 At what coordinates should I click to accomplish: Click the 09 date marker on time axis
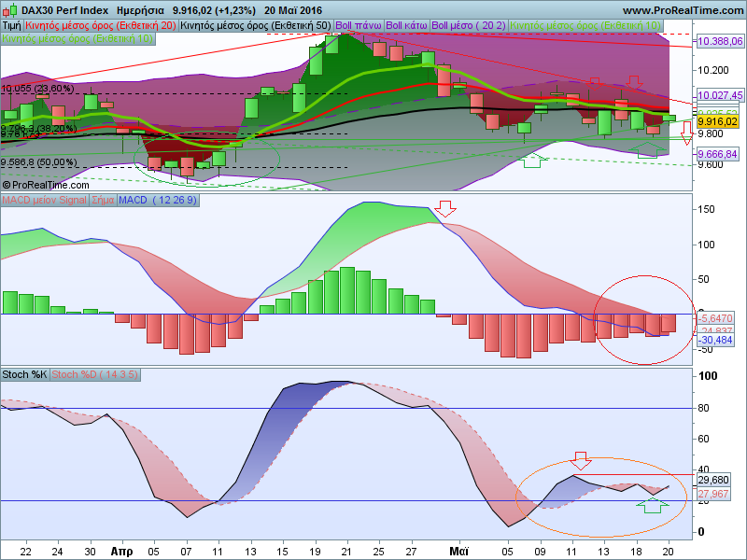(540, 552)
